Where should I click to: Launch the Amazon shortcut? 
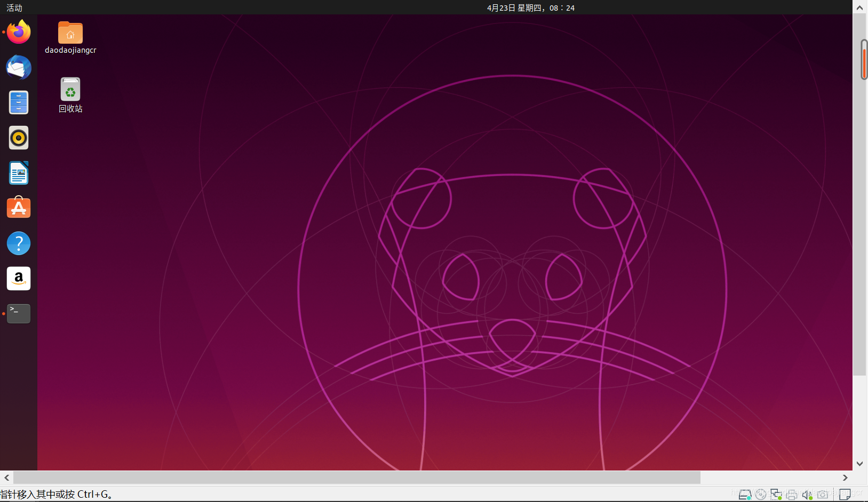pyautogui.click(x=19, y=278)
